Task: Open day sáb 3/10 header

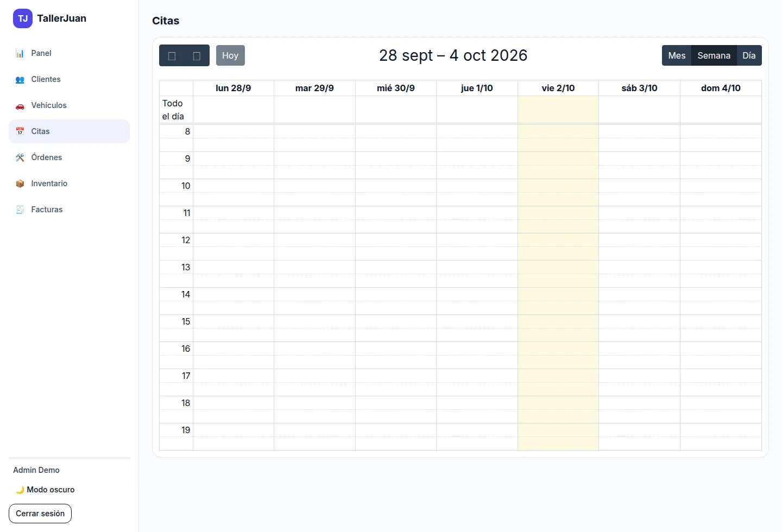Action: tap(639, 88)
